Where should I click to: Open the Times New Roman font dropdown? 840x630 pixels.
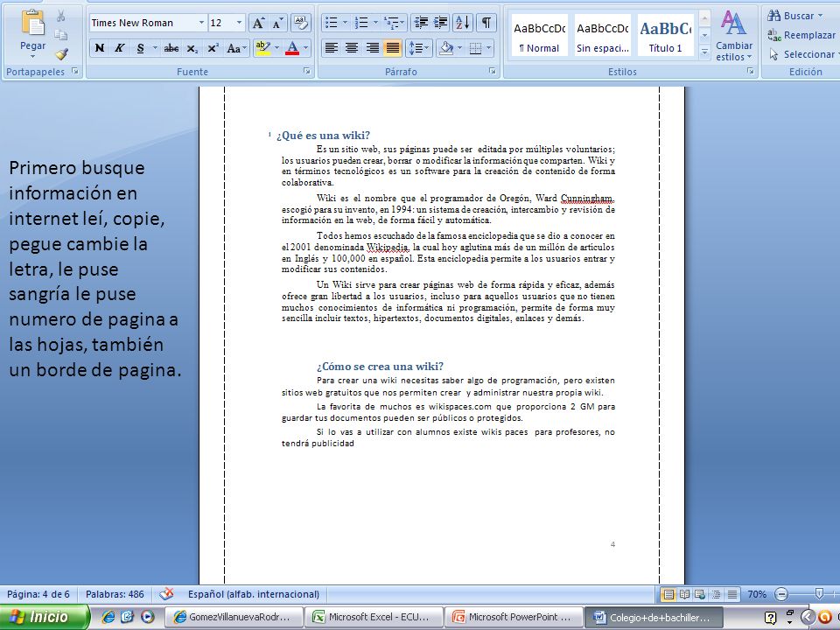[202, 23]
